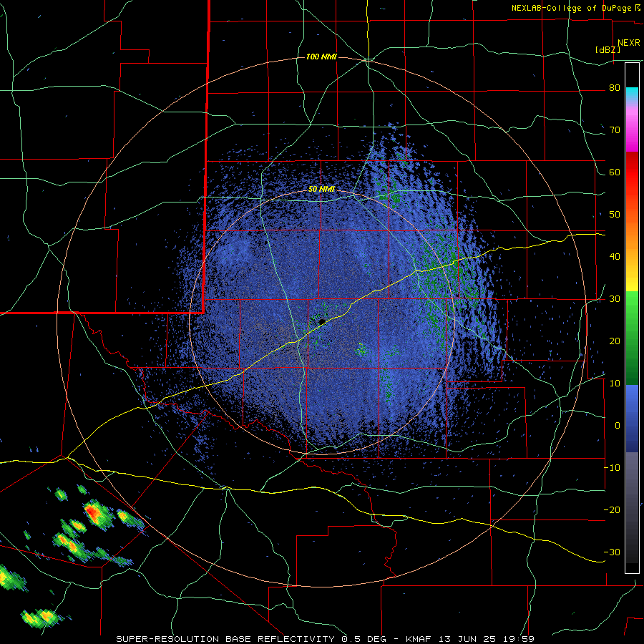644x644 pixels.
Task: Click the 'NEXR' product label
Action: tap(628, 43)
